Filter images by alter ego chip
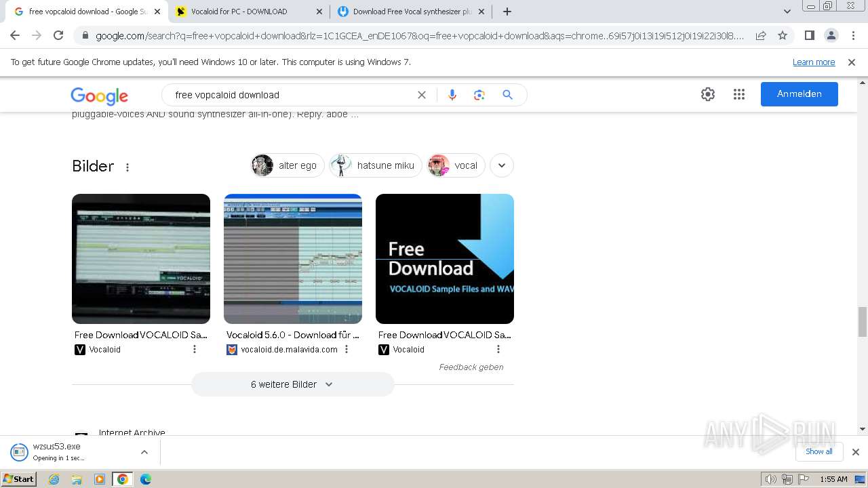This screenshot has width=868, height=488. point(288,165)
